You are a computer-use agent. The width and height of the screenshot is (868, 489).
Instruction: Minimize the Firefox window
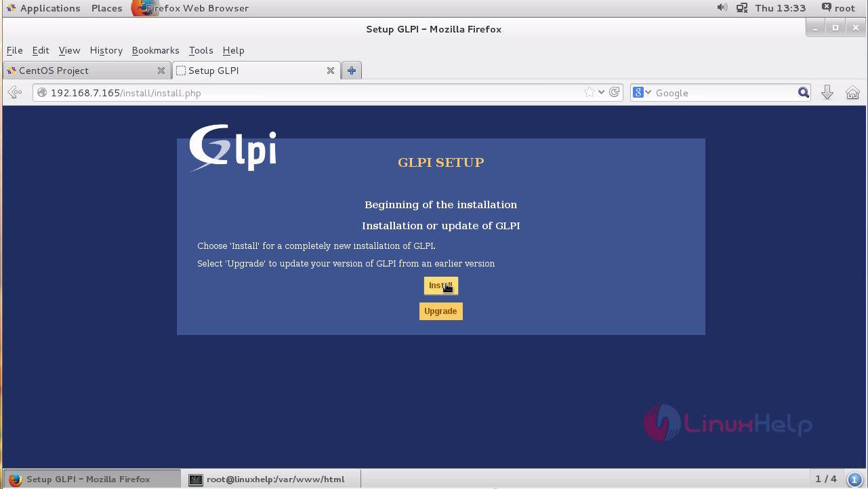(x=815, y=28)
